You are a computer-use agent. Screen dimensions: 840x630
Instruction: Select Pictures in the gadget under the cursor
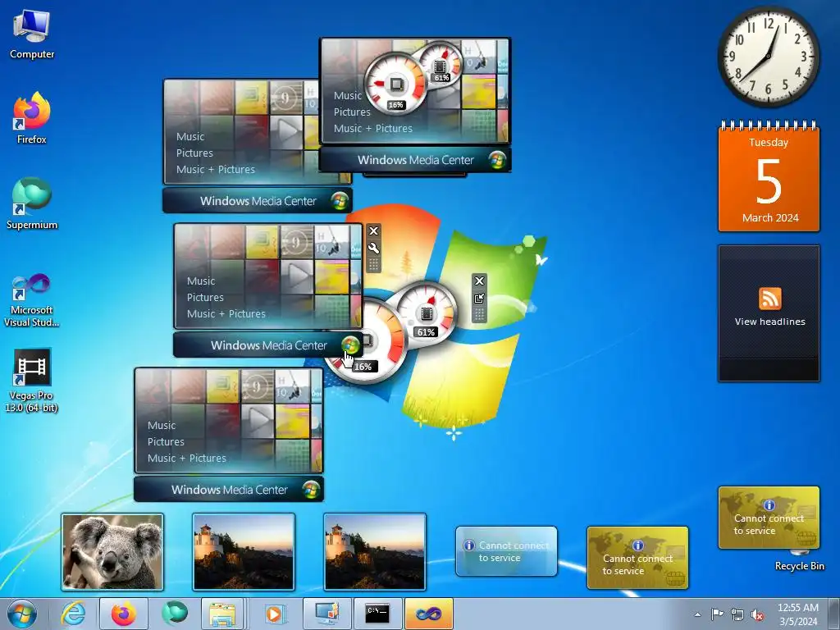pyautogui.click(x=205, y=297)
